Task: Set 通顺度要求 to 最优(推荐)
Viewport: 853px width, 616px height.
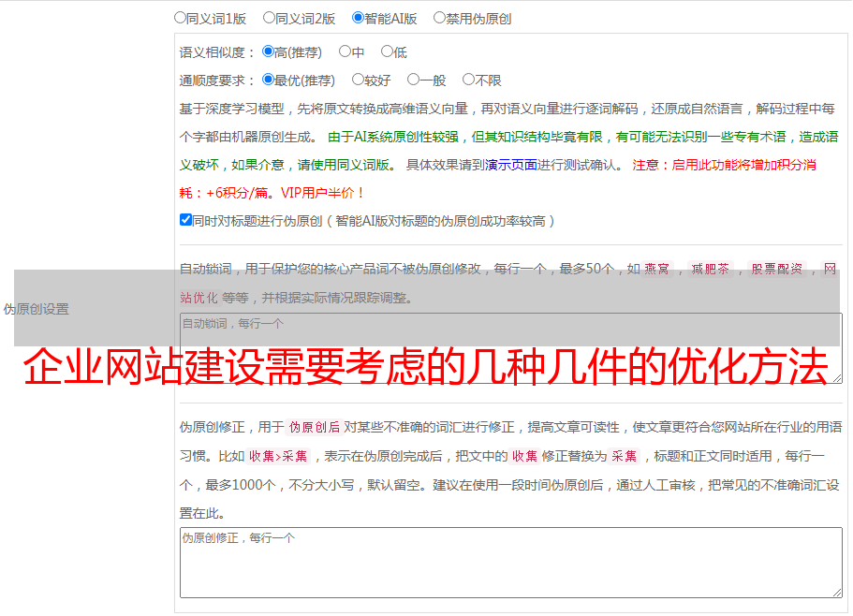Action: [x=268, y=80]
